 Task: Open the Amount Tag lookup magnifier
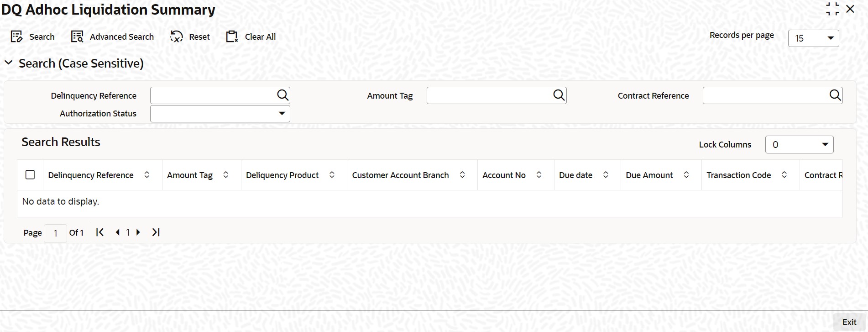coord(559,95)
